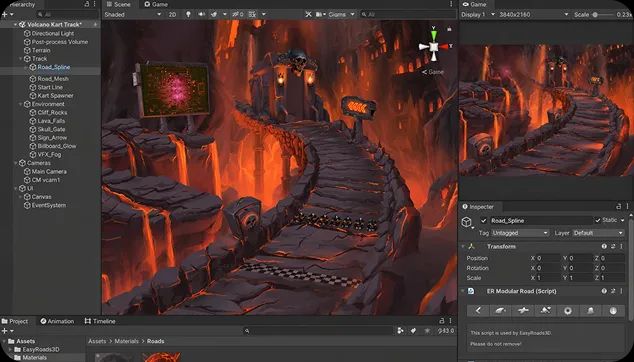Open ER Modular Road kebab menu

click(621, 291)
